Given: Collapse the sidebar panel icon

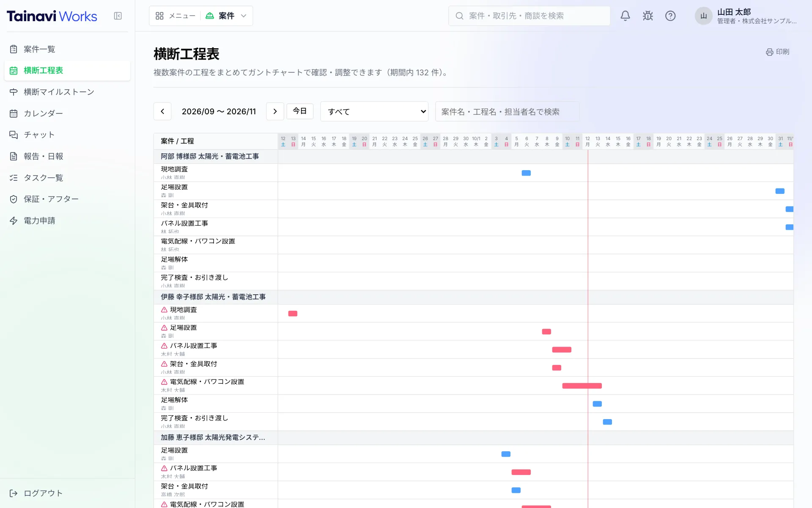Looking at the screenshot, I should (x=118, y=16).
